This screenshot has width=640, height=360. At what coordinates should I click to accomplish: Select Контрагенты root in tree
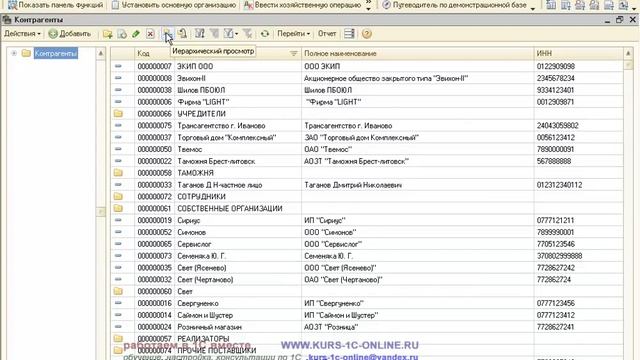coord(56,53)
